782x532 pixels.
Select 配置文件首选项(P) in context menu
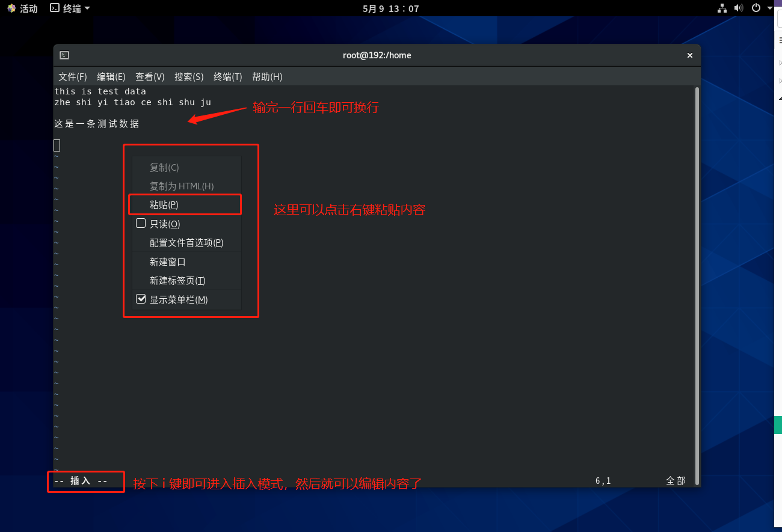coord(186,243)
